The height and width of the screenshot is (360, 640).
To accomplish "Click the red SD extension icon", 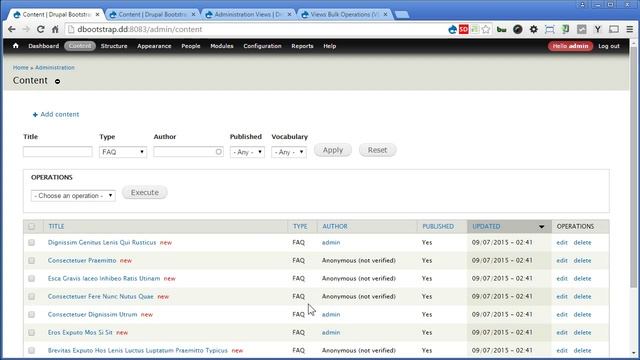I will [x=464, y=29].
